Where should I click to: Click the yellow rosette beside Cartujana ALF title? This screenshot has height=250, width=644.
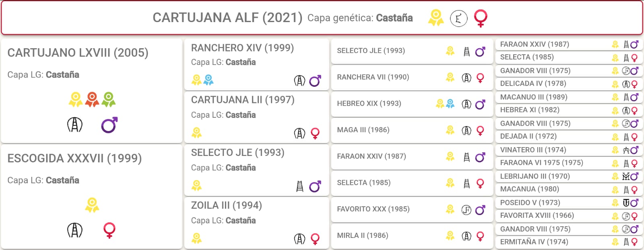tap(436, 18)
